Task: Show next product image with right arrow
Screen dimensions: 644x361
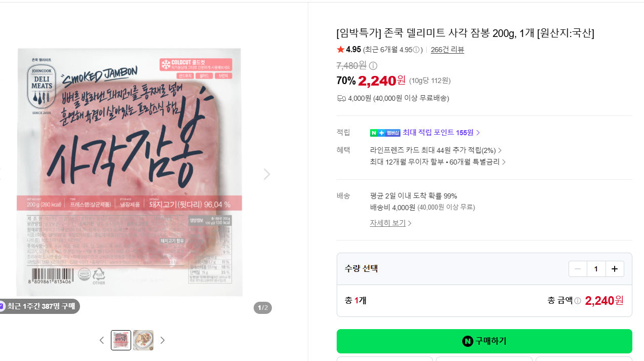Action: tap(267, 174)
